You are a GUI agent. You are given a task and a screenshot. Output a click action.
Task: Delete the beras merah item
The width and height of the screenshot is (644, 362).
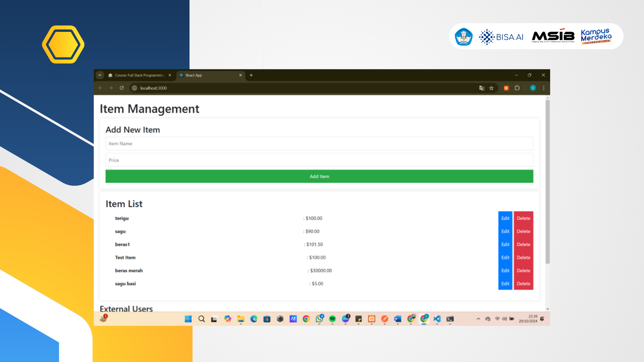point(523,270)
